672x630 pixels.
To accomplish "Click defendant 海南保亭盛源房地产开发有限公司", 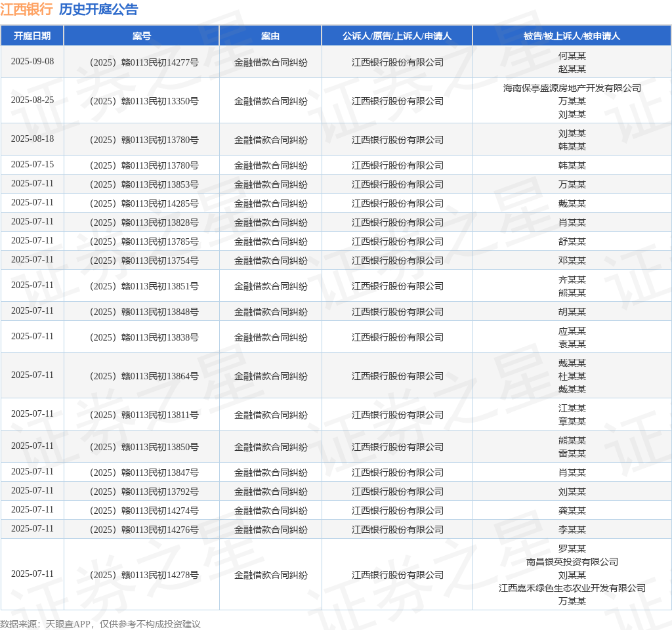I will tap(572, 88).
